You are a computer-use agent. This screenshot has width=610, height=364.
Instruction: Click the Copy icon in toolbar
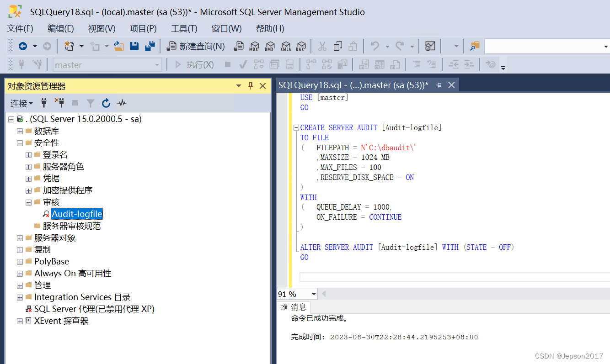tap(338, 46)
